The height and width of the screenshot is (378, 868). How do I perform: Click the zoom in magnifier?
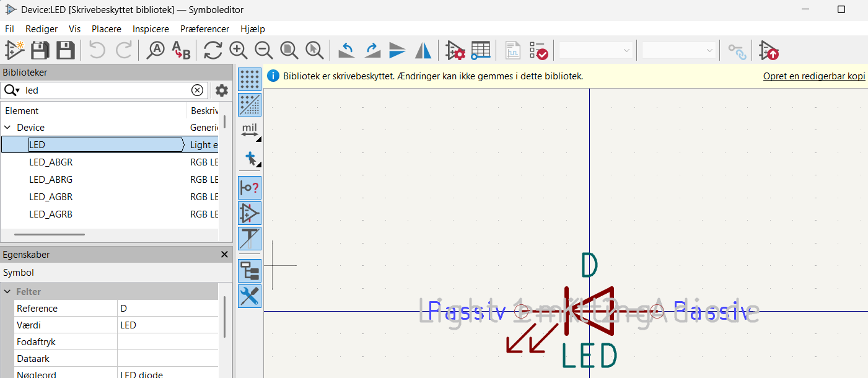tap(238, 50)
